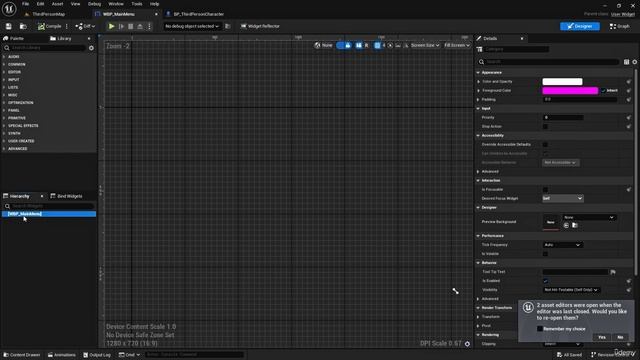This screenshot has height=360, width=640.
Task: Click the eject button
Action: [x=140, y=26]
